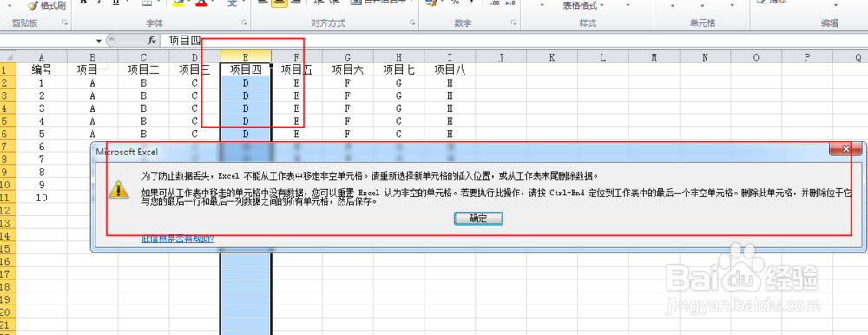The width and height of the screenshot is (868, 335).
Task: Click cell H3 containing G
Action: point(398,95)
